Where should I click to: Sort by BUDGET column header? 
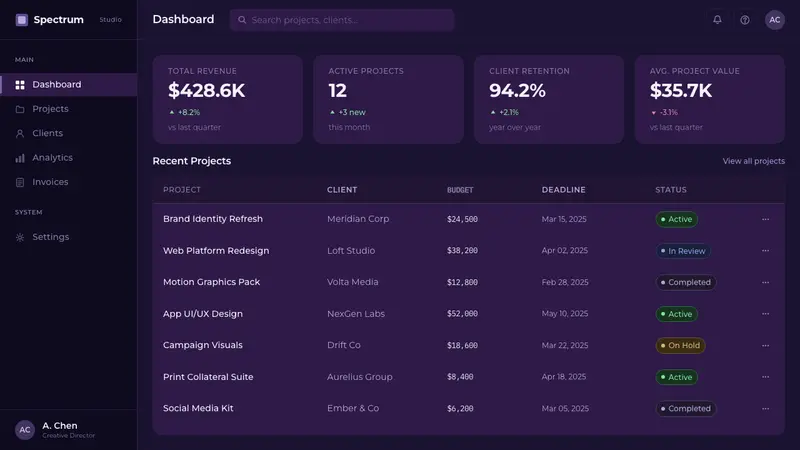coord(460,190)
